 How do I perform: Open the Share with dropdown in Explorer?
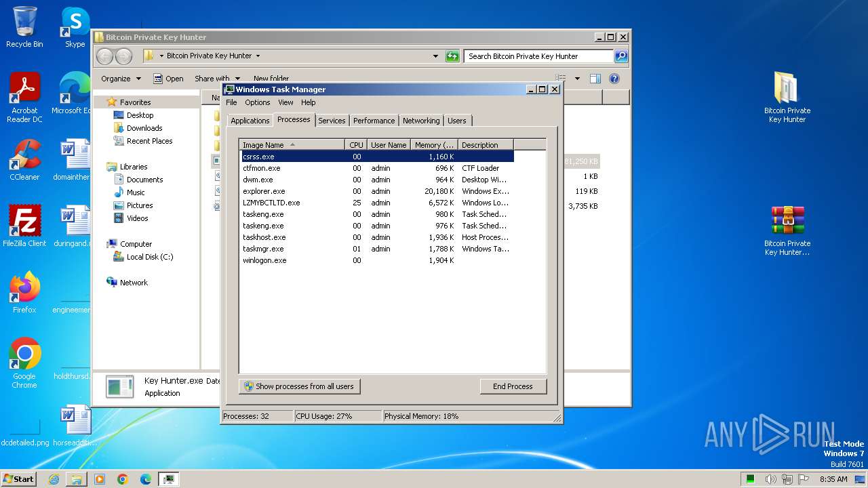(217, 79)
